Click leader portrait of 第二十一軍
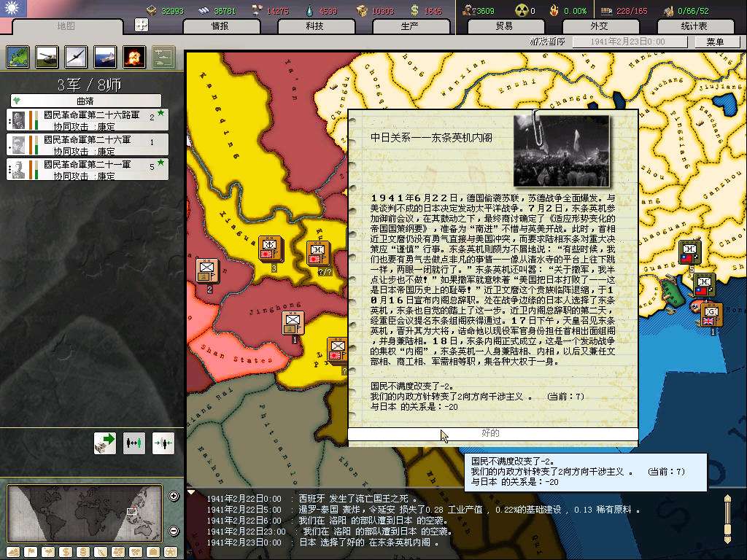 click(18, 169)
